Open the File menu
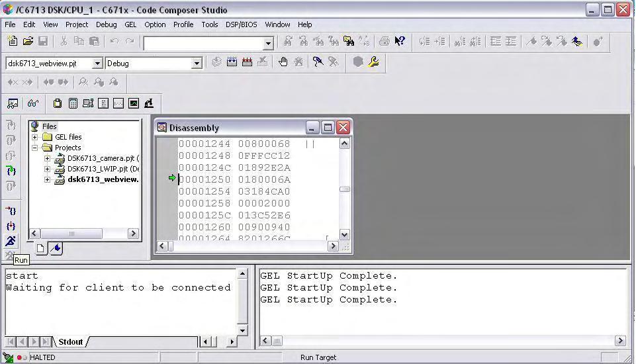 [10, 24]
